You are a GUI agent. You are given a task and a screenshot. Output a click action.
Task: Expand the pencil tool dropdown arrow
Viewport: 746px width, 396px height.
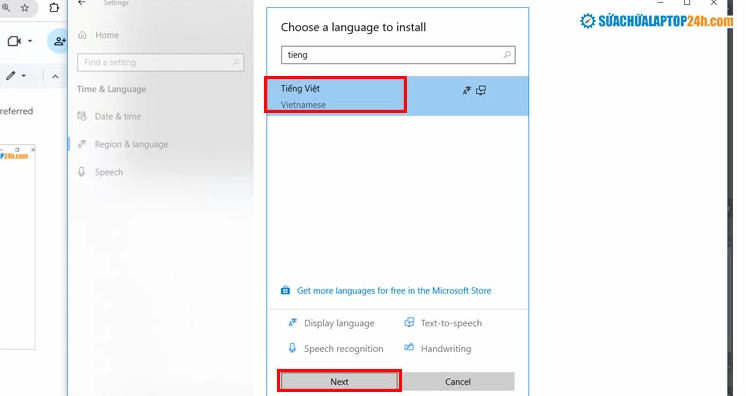(x=24, y=76)
